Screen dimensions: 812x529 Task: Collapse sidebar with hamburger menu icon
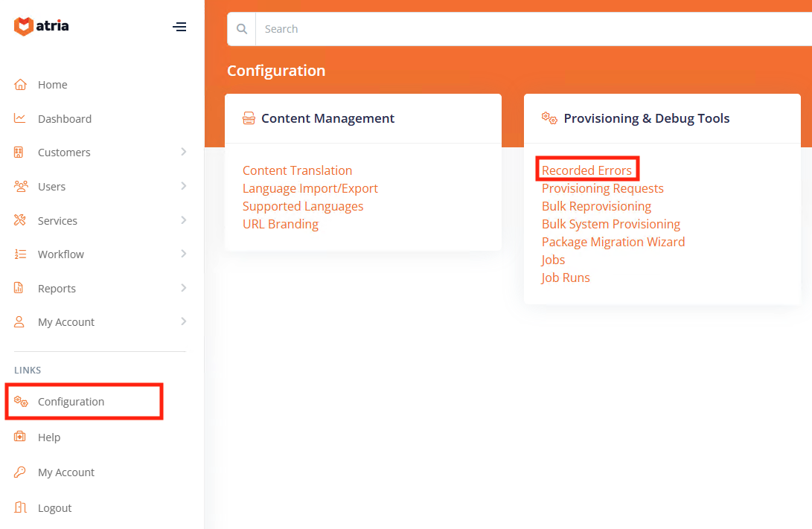click(x=179, y=27)
